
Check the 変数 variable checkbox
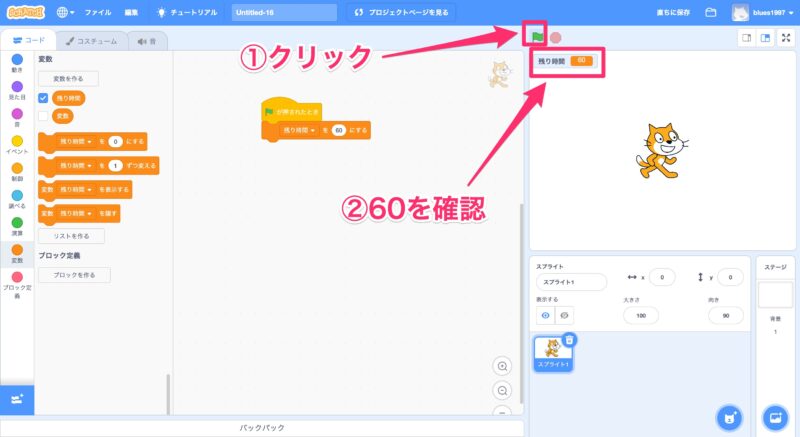pos(43,116)
